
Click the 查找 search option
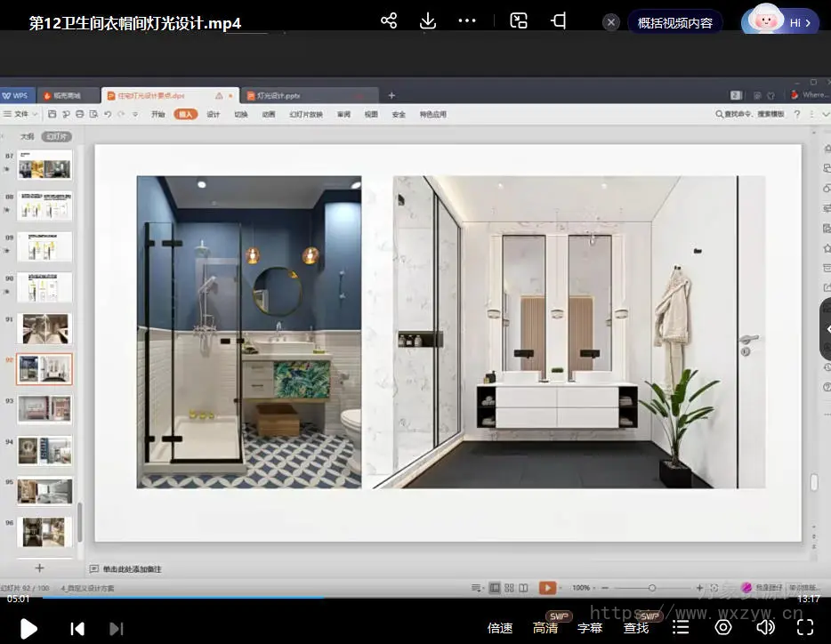636,628
